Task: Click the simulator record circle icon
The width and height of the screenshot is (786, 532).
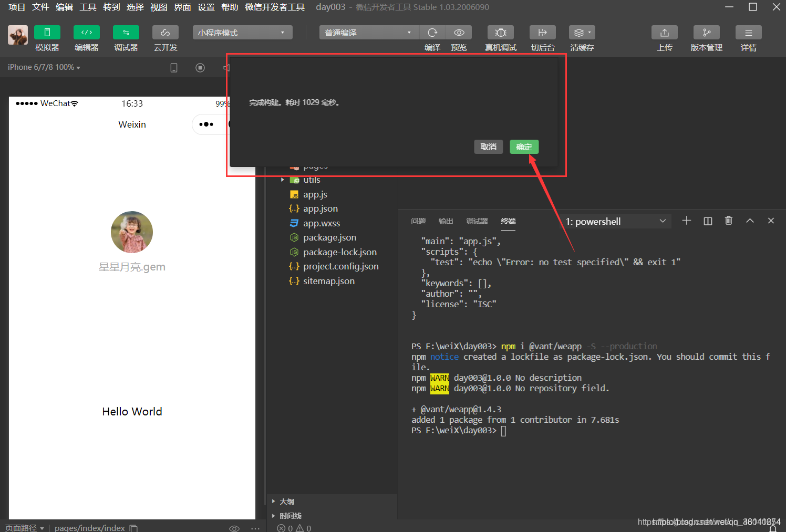Action: click(200, 68)
